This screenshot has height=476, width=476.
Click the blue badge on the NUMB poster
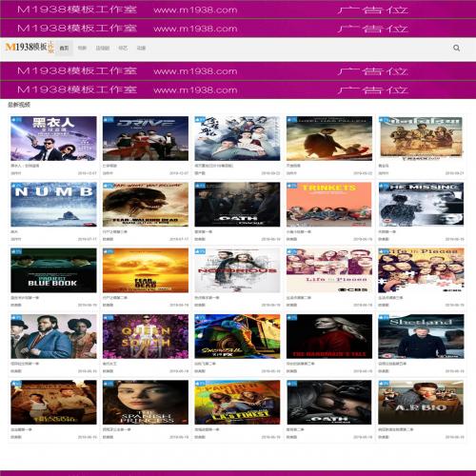17,186
